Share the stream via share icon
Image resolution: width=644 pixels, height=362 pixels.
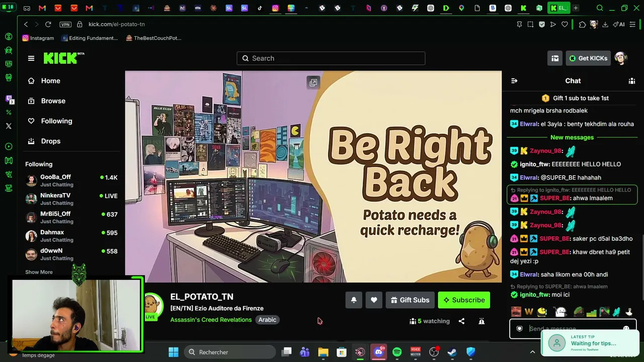click(x=461, y=321)
